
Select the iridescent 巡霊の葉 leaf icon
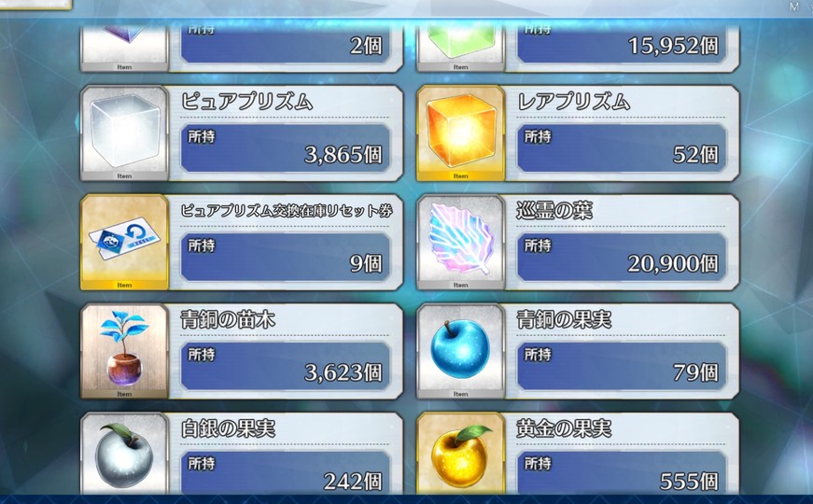click(x=460, y=242)
